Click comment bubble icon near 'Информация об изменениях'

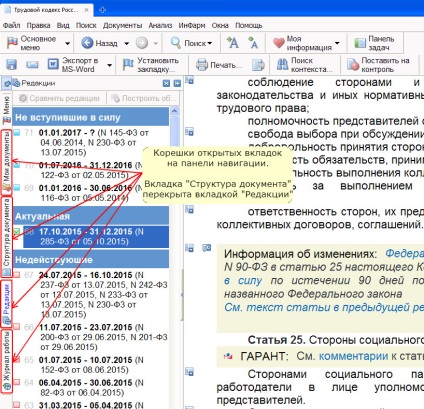pyautogui.click(x=207, y=248)
